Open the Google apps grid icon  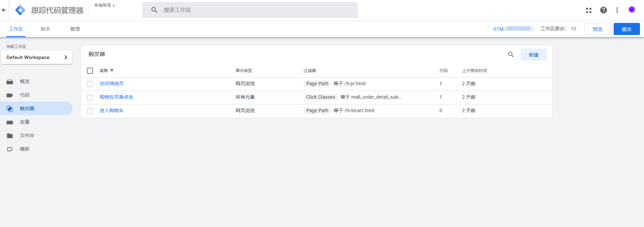(x=589, y=10)
